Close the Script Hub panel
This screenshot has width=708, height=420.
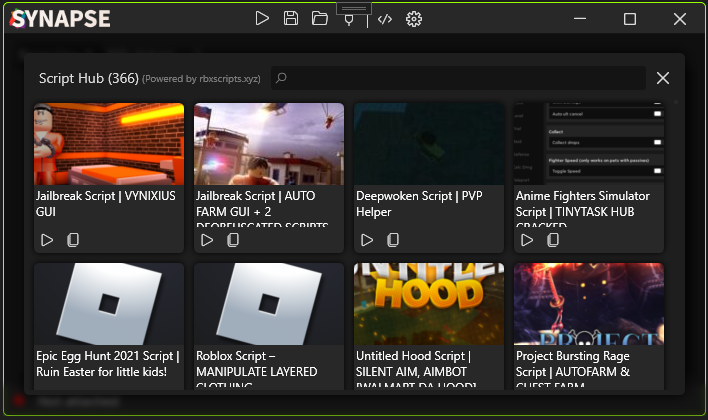pyautogui.click(x=663, y=78)
